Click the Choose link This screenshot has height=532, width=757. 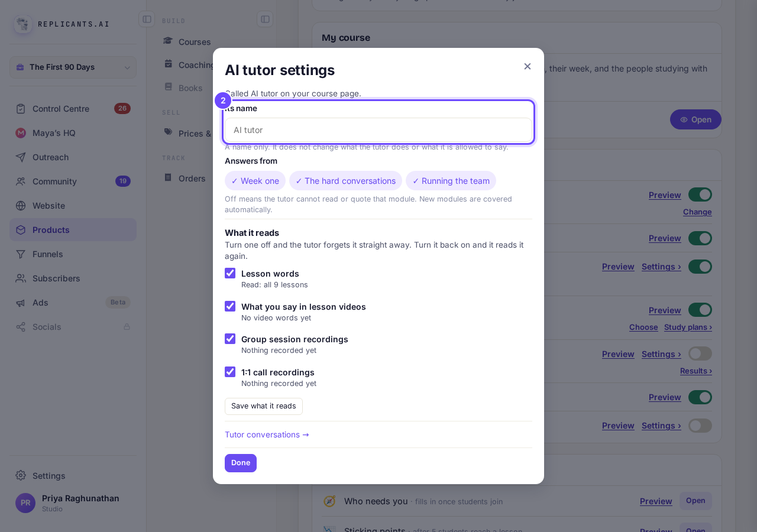tap(643, 327)
